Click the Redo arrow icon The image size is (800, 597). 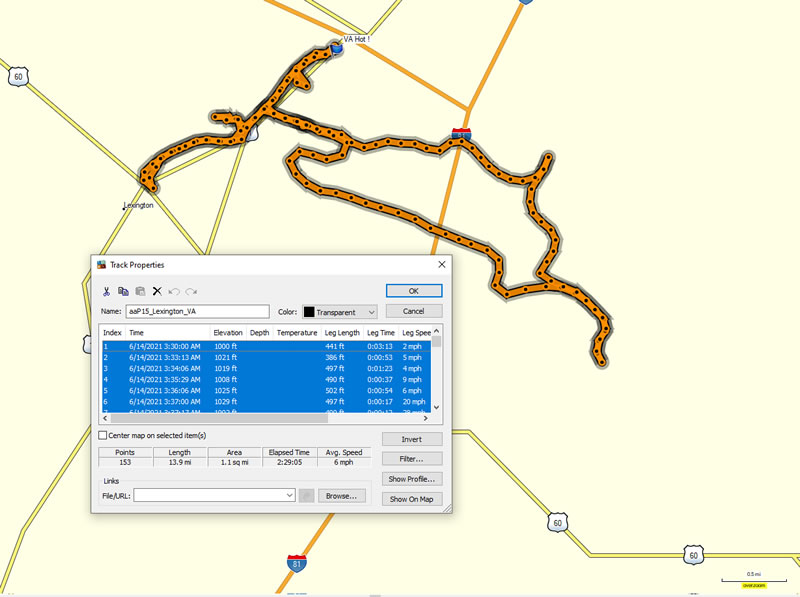tap(191, 291)
